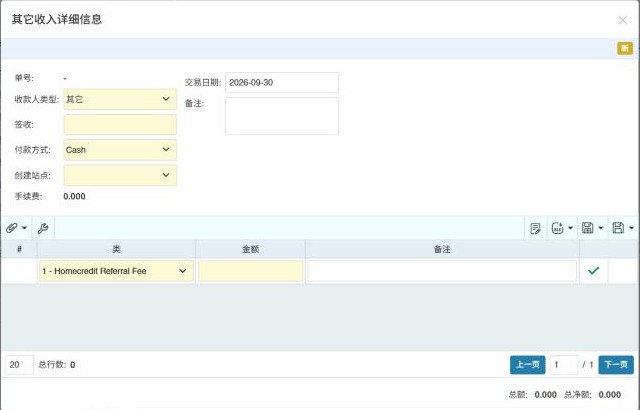Open the paperclip attachment icon
The image size is (640, 410).
11,228
